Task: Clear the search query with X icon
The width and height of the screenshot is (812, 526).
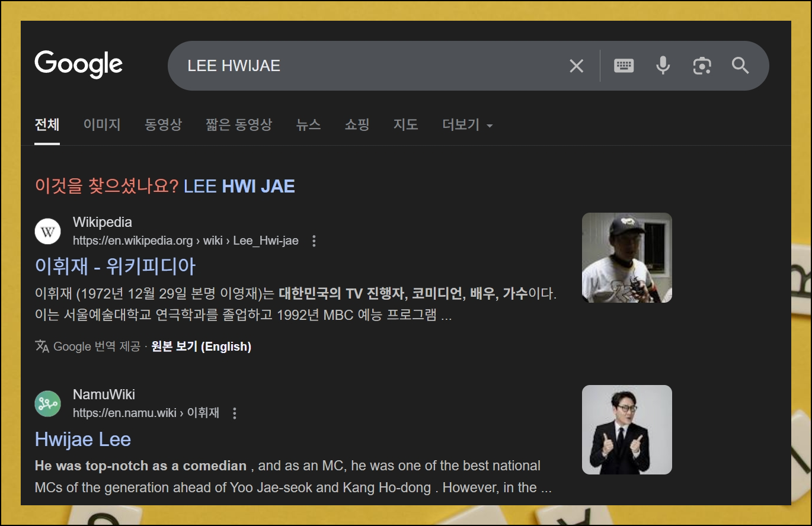Action: point(576,66)
